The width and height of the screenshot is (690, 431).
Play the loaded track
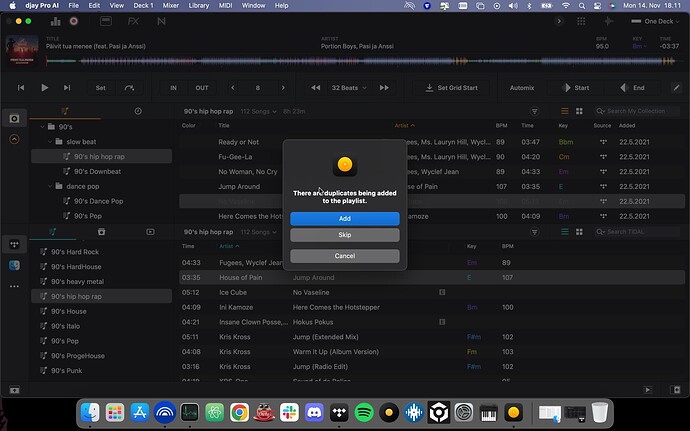[x=44, y=88]
